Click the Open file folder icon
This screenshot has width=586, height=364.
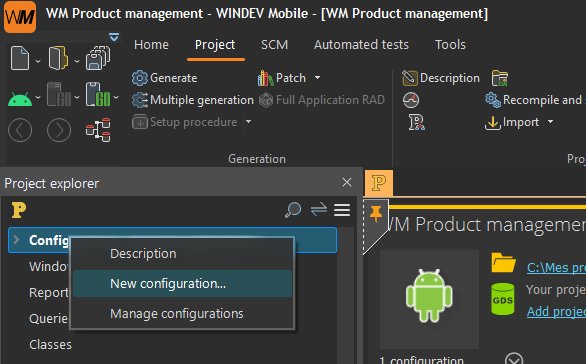58,58
